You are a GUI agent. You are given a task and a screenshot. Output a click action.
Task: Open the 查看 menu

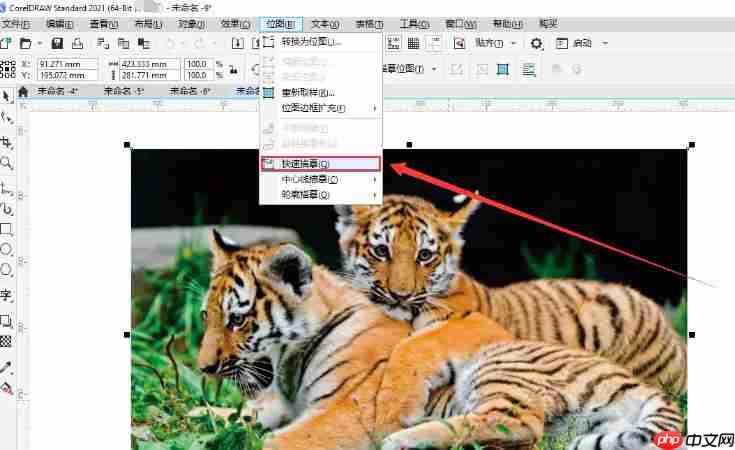pyautogui.click(x=104, y=24)
